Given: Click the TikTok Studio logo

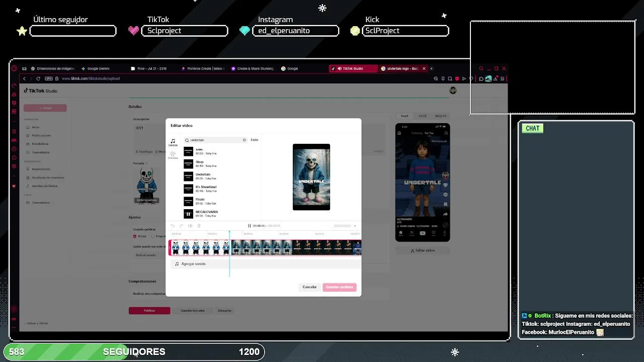Looking at the screenshot, I should [41, 91].
